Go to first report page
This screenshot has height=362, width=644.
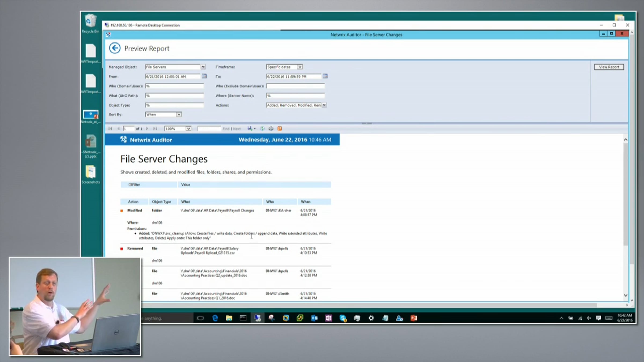click(110, 129)
